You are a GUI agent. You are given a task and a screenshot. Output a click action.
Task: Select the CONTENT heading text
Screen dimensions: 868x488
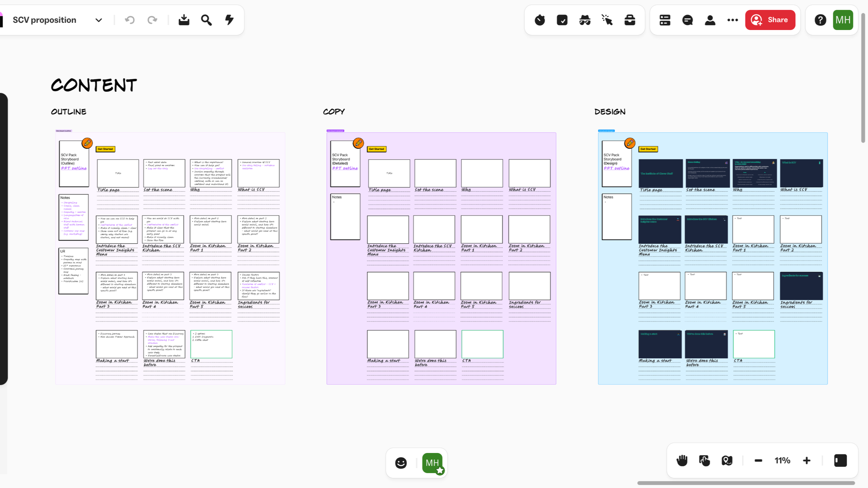click(x=94, y=86)
